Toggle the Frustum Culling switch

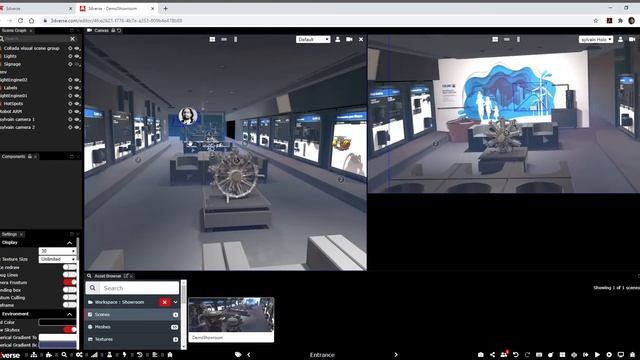click(70, 297)
